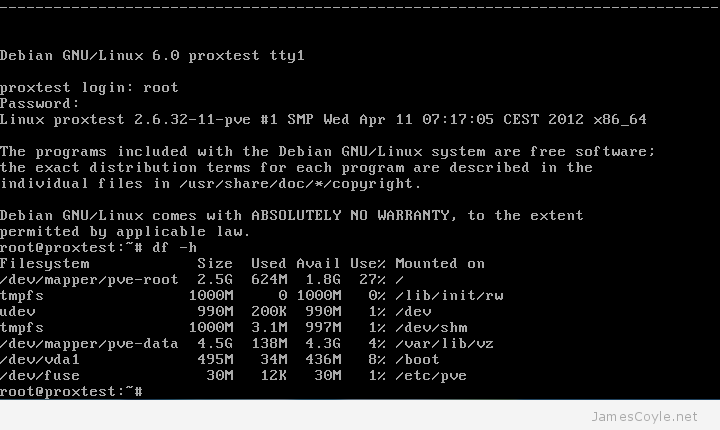Click the 'the exact distribution terms' line

[x=296, y=168]
